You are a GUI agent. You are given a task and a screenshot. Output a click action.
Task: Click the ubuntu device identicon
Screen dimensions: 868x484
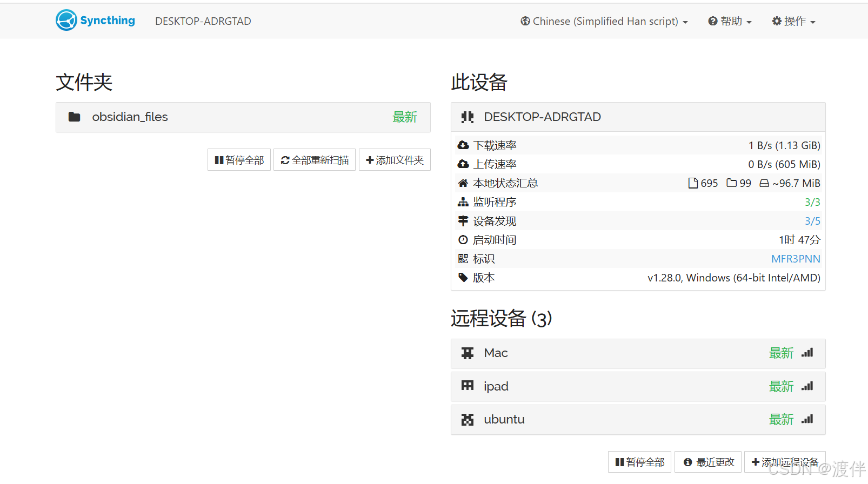(x=468, y=419)
